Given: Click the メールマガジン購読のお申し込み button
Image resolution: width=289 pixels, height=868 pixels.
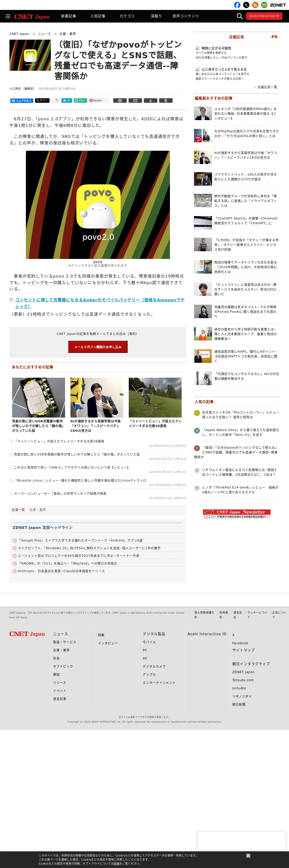Looking at the screenshot, I should (98, 347).
